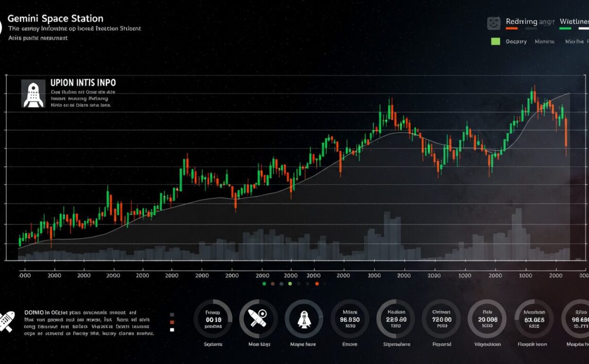Switch to the Wietlines tab

tap(574, 22)
